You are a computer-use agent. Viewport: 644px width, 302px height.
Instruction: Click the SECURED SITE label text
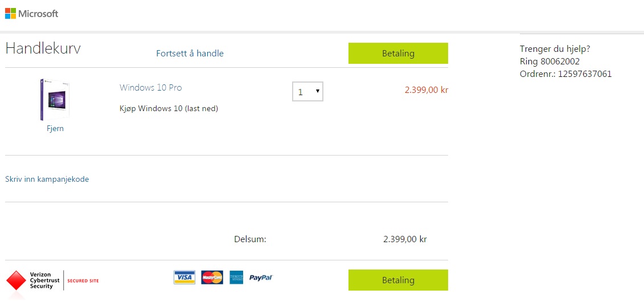click(x=83, y=281)
